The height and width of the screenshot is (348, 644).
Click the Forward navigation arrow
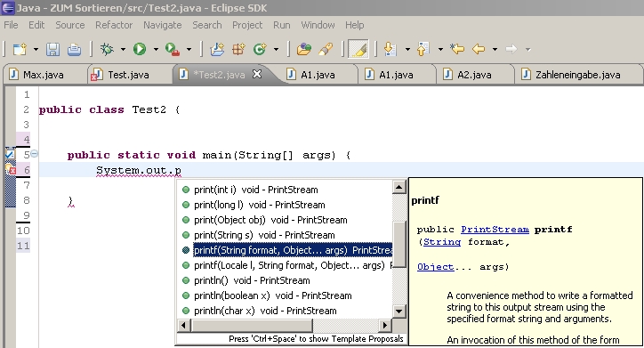(511, 49)
